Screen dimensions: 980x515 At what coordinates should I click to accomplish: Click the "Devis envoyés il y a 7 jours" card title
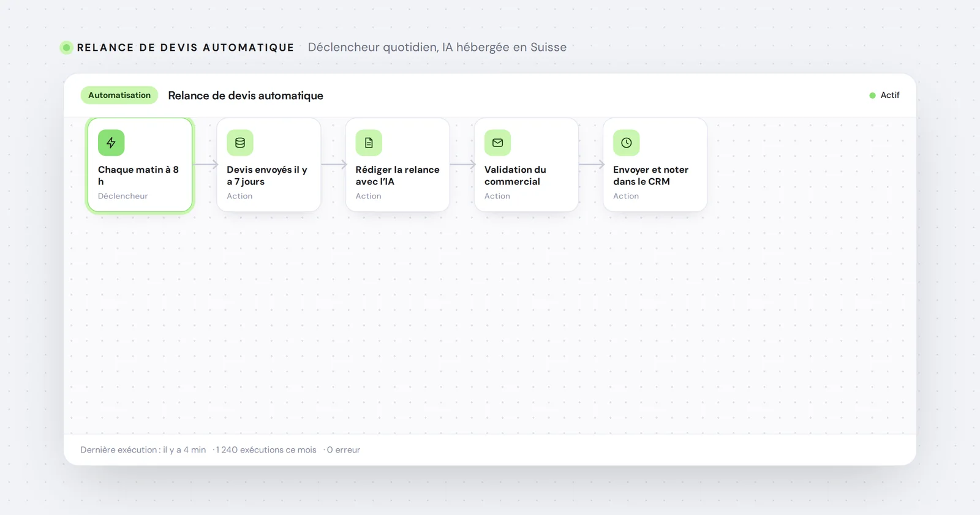pyautogui.click(x=267, y=175)
